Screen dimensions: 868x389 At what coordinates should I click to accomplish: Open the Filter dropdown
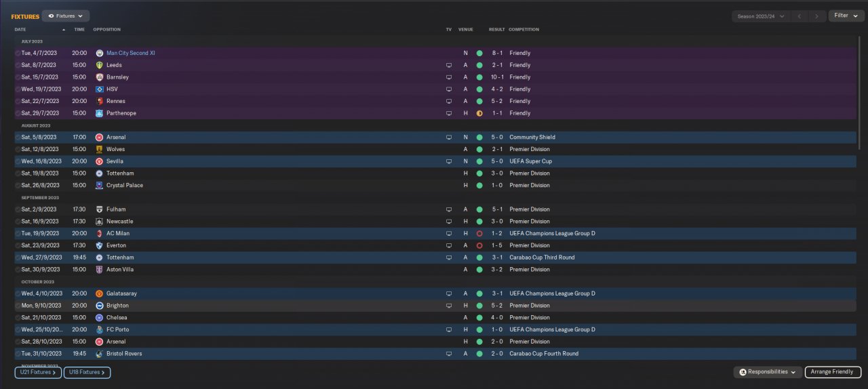point(846,16)
